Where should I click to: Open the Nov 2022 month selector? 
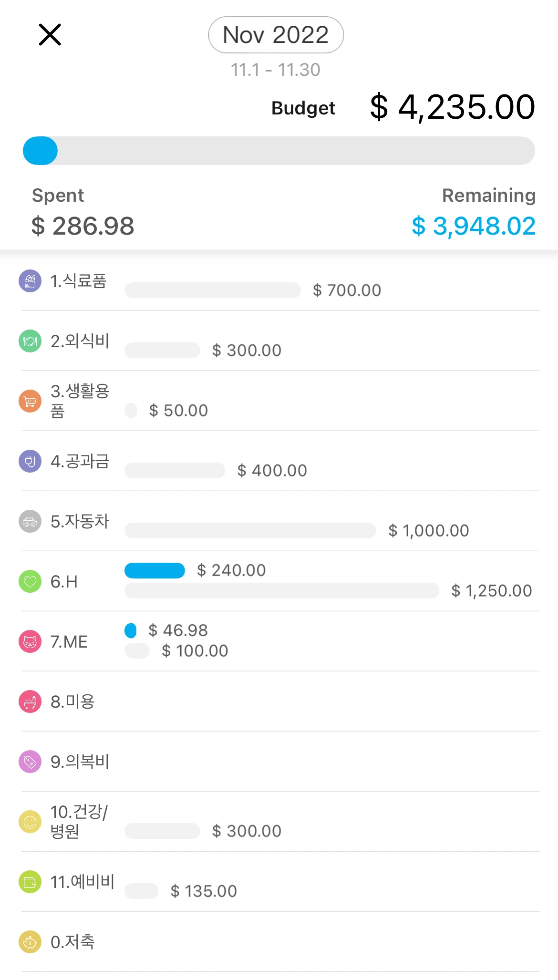pyautogui.click(x=276, y=35)
